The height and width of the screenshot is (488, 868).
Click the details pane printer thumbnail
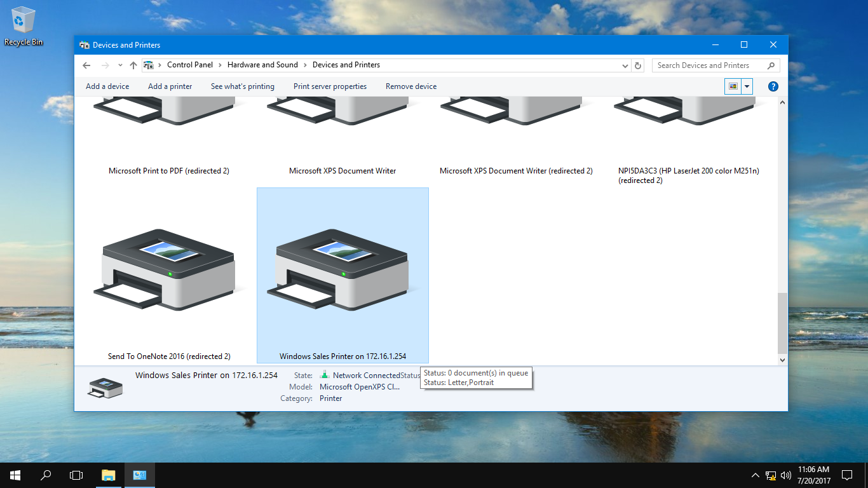click(105, 388)
